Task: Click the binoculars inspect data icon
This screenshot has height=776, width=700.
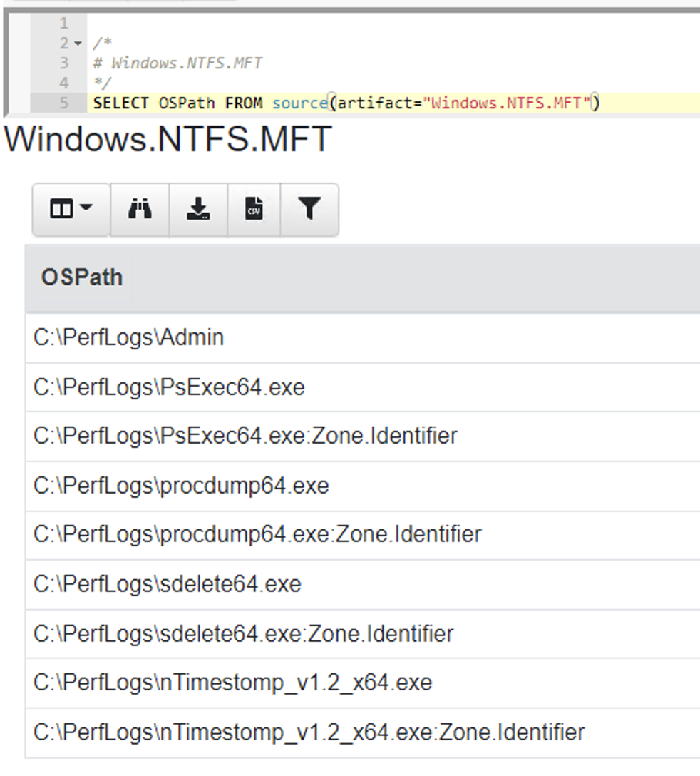Action: (140, 209)
